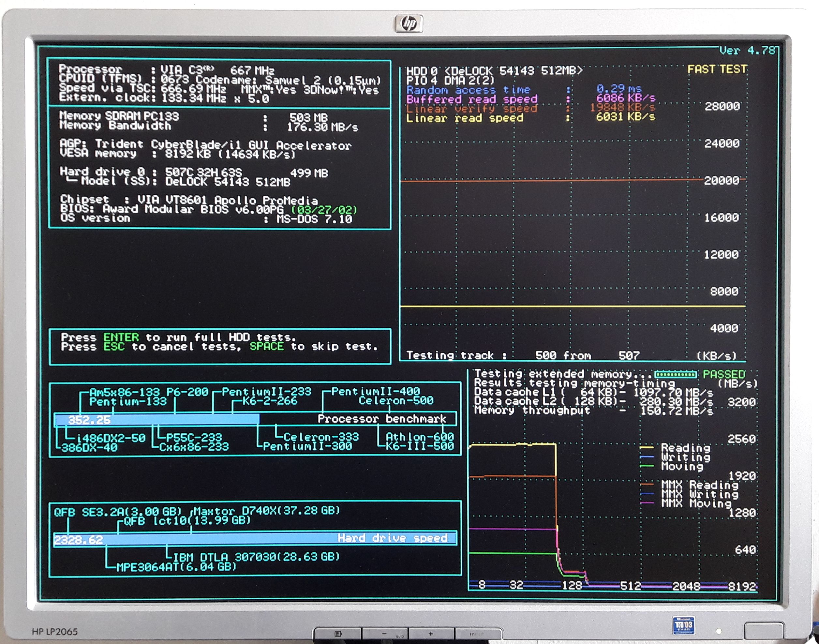The height and width of the screenshot is (644, 819).
Task: Click the Processor line 'VIA C3 667 MHz'
Action: (x=167, y=69)
